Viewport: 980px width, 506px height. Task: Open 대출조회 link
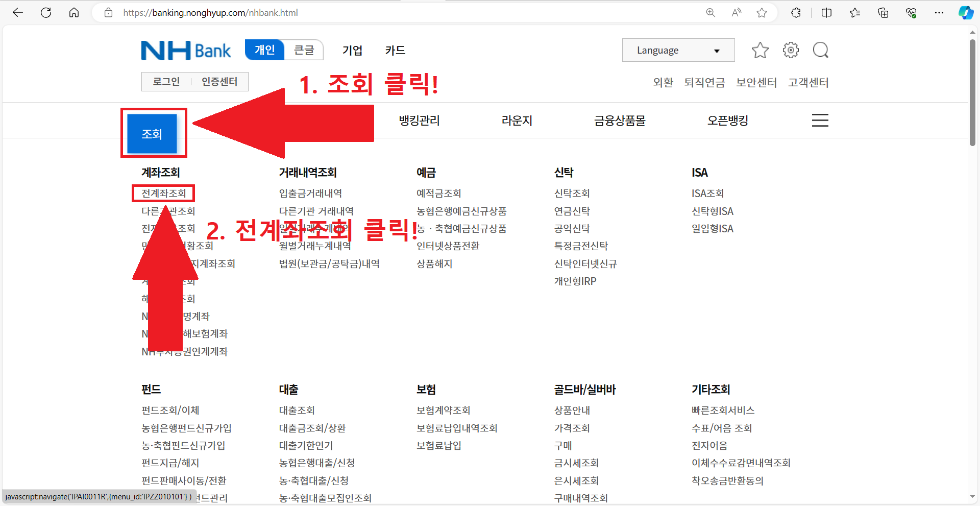click(x=297, y=411)
